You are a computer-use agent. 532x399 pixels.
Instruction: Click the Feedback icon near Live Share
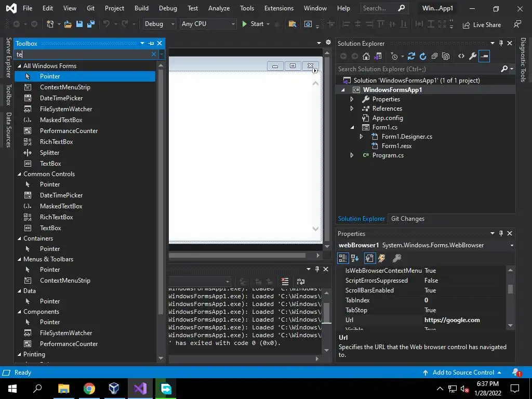(x=517, y=24)
